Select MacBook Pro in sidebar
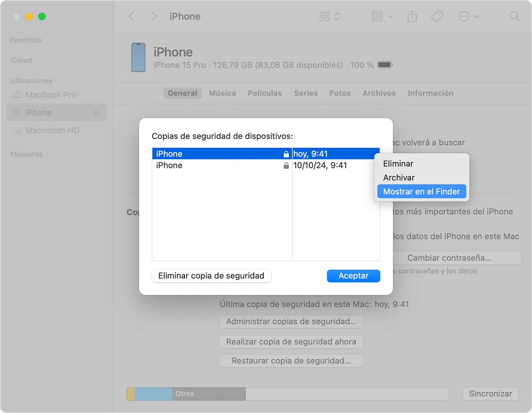The image size is (532, 413). click(57, 95)
